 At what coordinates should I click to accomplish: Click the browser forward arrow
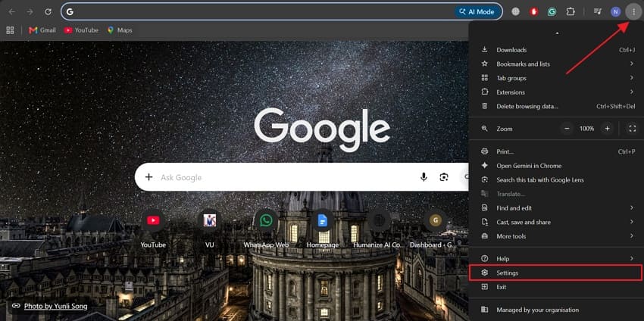30,12
